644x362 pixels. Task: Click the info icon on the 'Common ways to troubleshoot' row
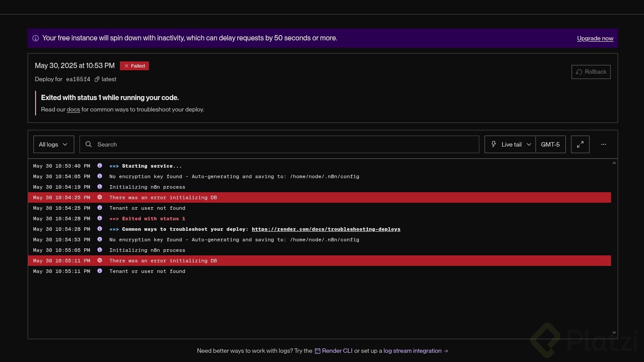[100, 229]
